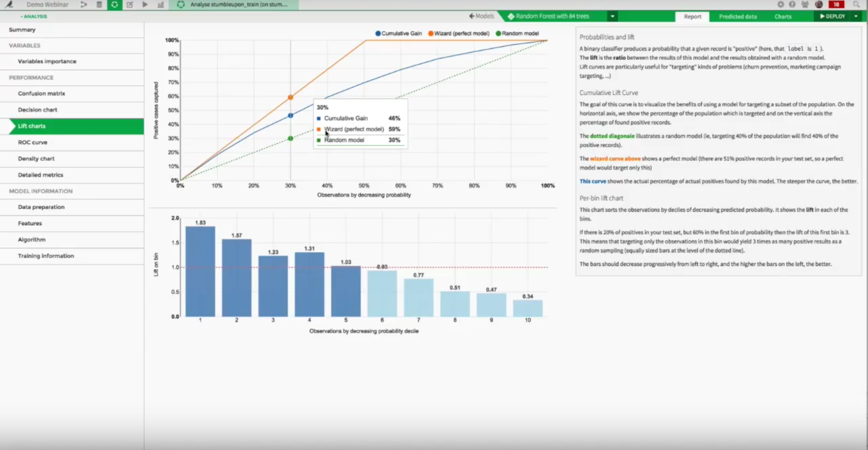Toggle Cumulative Gain series in legend
The height and width of the screenshot is (450, 868).
pos(398,33)
